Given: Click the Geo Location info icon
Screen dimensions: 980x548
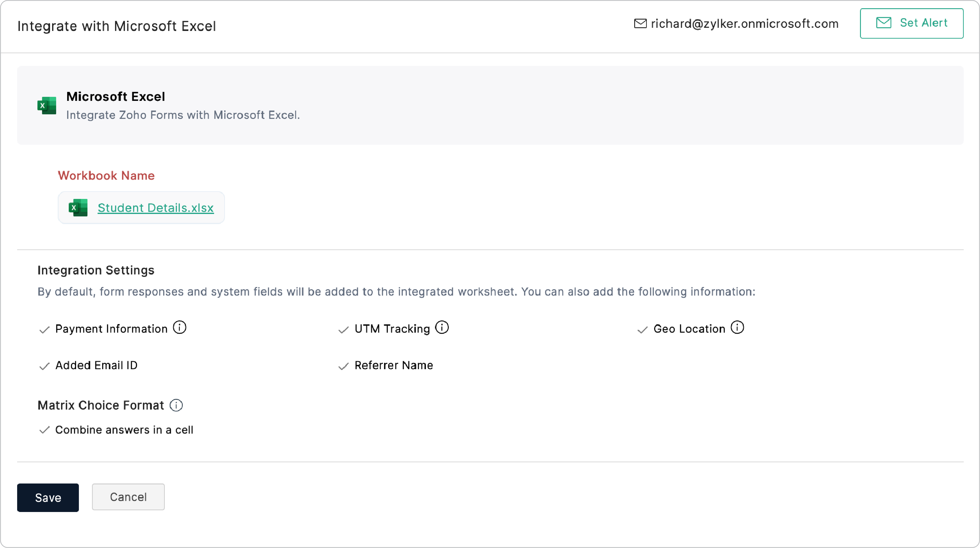Looking at the screenshot, I should (x=737, y=327).
